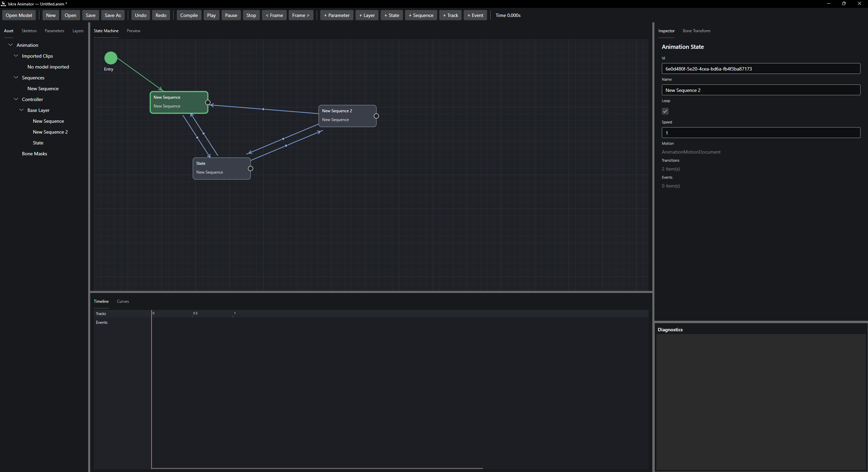Add a new Sequence
The image size is (868, 472).
421,15
